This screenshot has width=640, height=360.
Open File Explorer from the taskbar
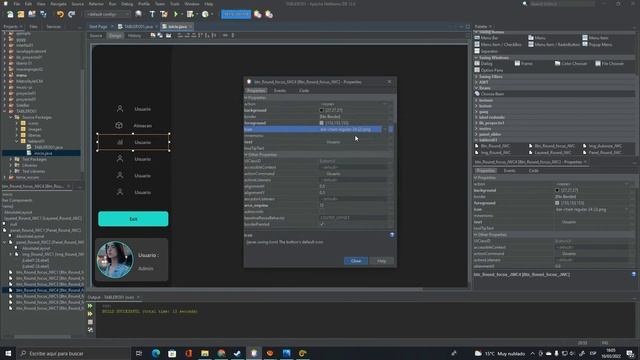[x=205, y=353]
